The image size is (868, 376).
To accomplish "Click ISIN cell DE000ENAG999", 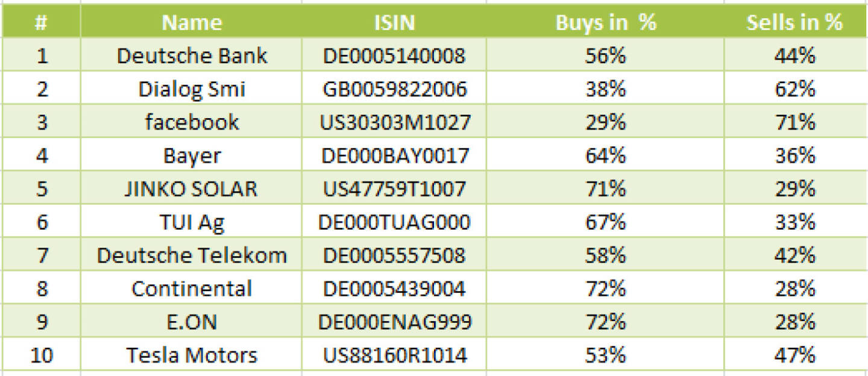I will [x=394, y=322].
